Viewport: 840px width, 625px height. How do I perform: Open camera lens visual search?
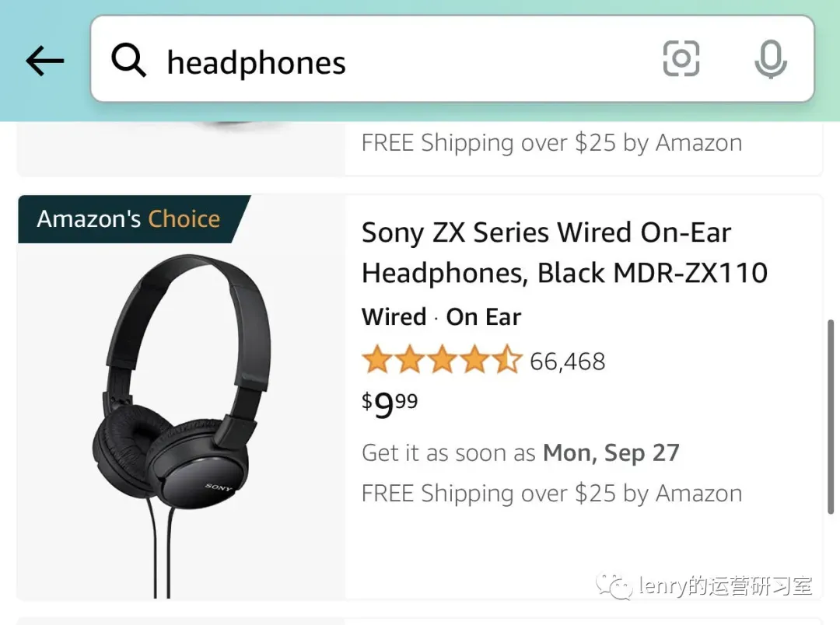pos(681,58)
